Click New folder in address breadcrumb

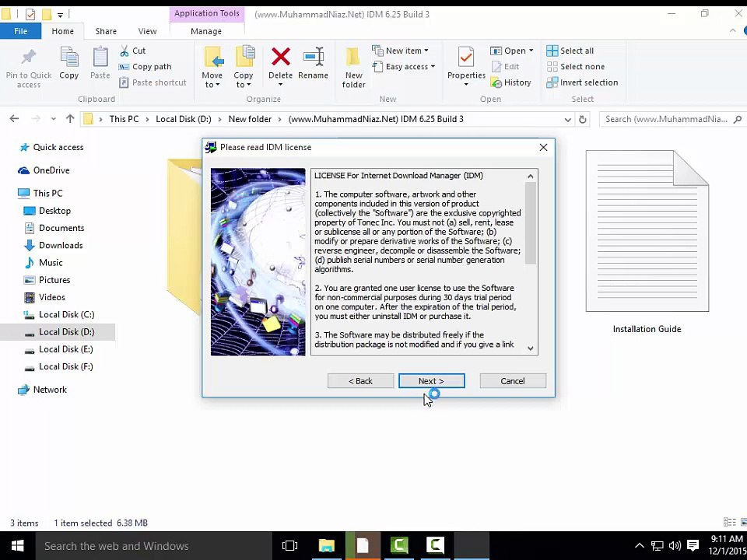click(250, 119)
